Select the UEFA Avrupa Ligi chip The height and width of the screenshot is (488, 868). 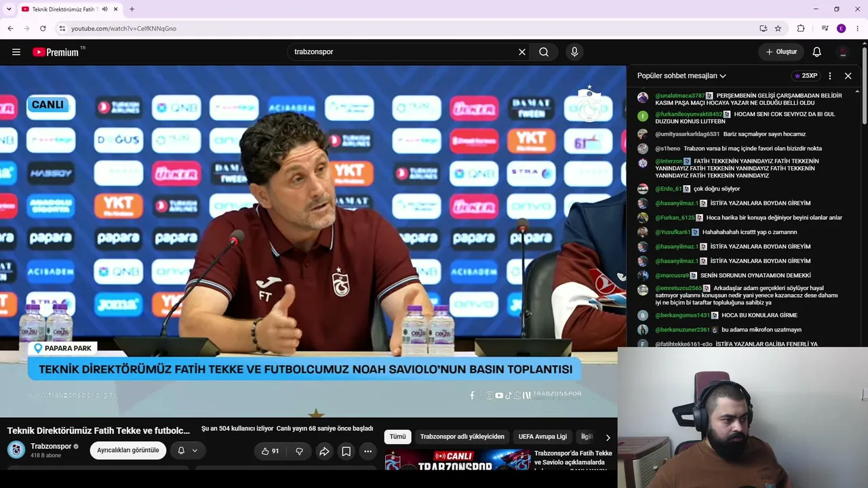pos(542,437)
